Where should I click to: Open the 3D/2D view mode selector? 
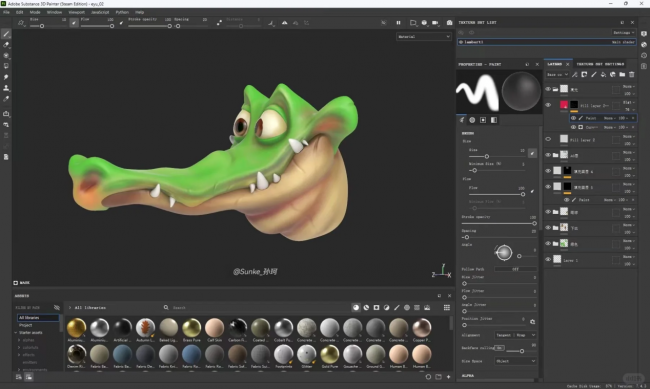413,23
